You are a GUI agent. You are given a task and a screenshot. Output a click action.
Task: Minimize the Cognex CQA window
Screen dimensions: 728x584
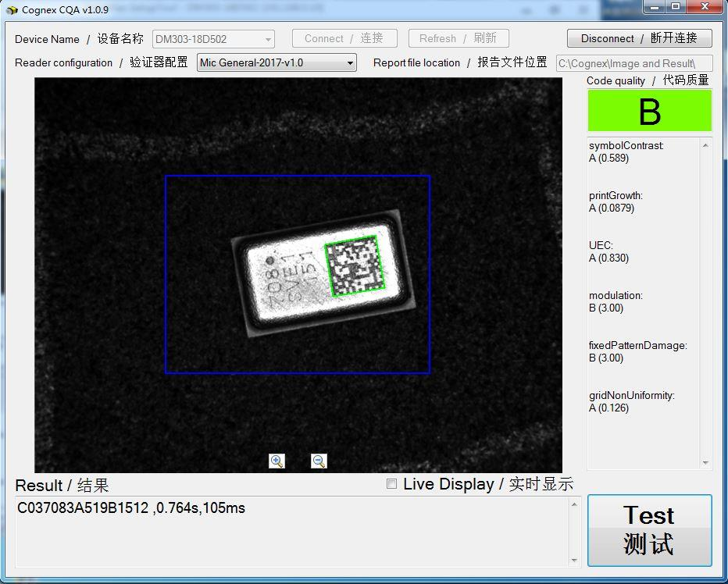[655, 7]
